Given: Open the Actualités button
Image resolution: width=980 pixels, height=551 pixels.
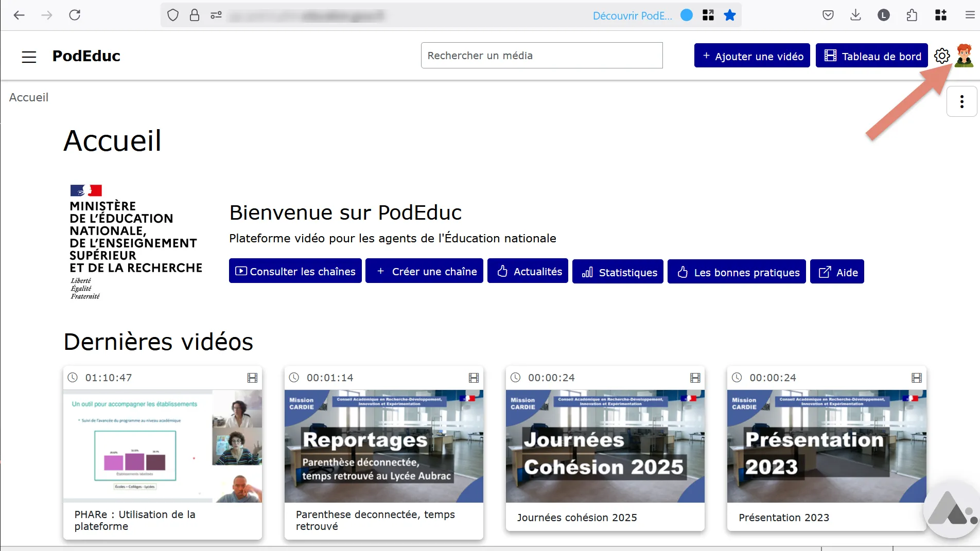Looking at the screenshot, I should [x=528, y=271].
